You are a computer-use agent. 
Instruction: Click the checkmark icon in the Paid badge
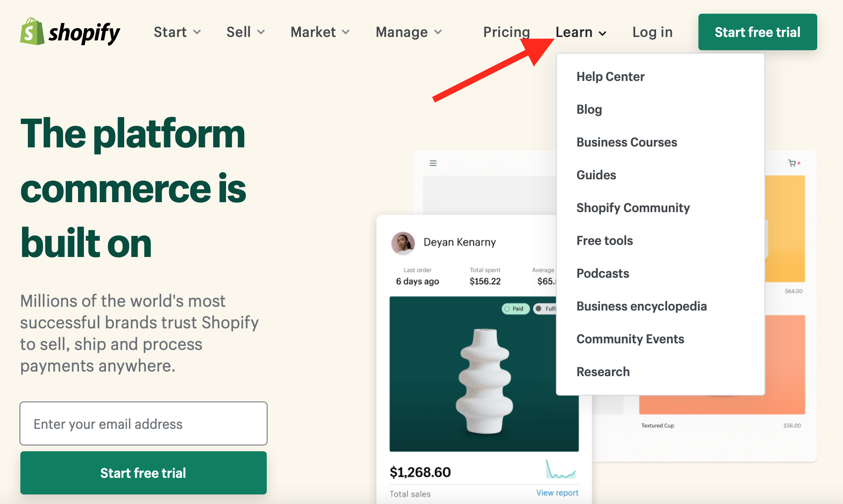[507, 309]
